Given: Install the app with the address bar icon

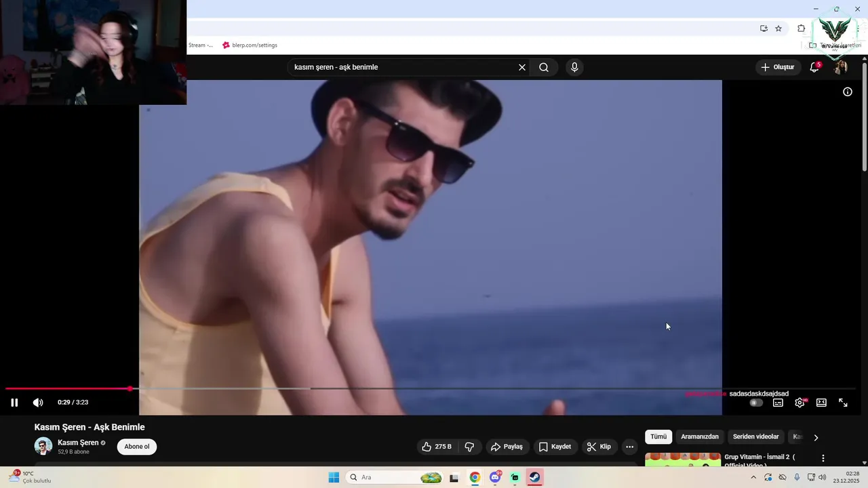Looking at the screenshot, I should (764, 28).
